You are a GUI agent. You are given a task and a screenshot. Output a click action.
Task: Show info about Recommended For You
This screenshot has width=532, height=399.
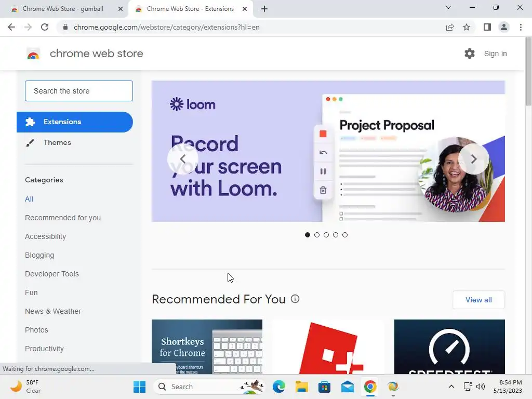(295, 299)
